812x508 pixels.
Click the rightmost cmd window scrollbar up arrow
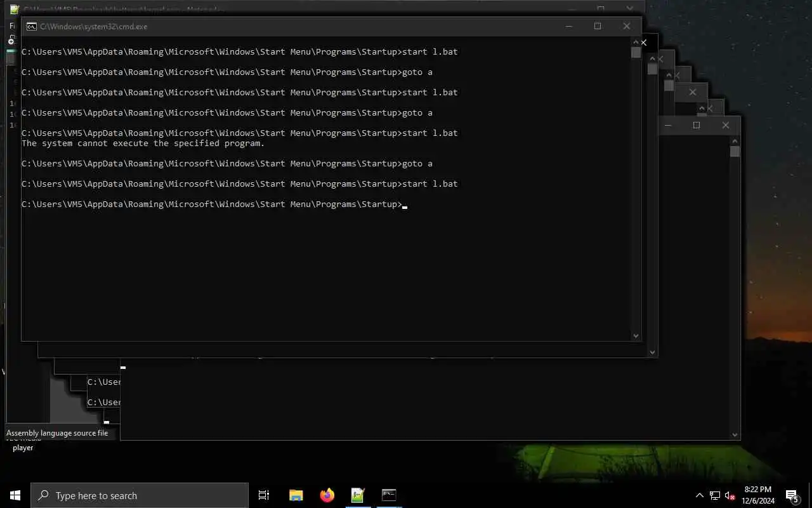point(735,140)
